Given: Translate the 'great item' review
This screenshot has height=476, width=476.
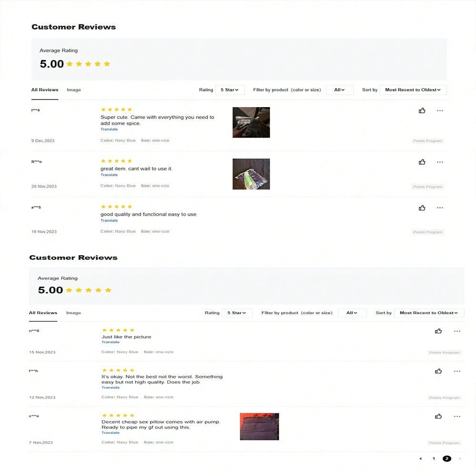Looking at the screenshot, I should click(x=109, y=175).
